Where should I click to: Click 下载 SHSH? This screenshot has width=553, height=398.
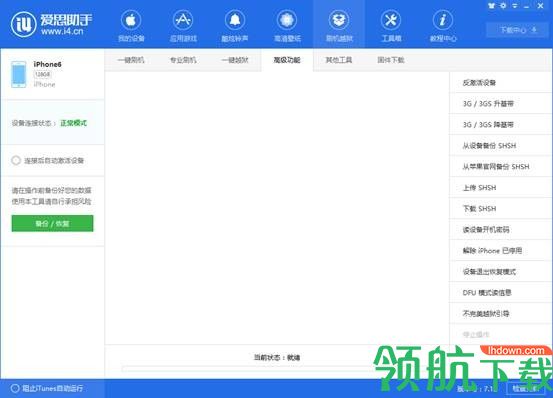[501, 208]
